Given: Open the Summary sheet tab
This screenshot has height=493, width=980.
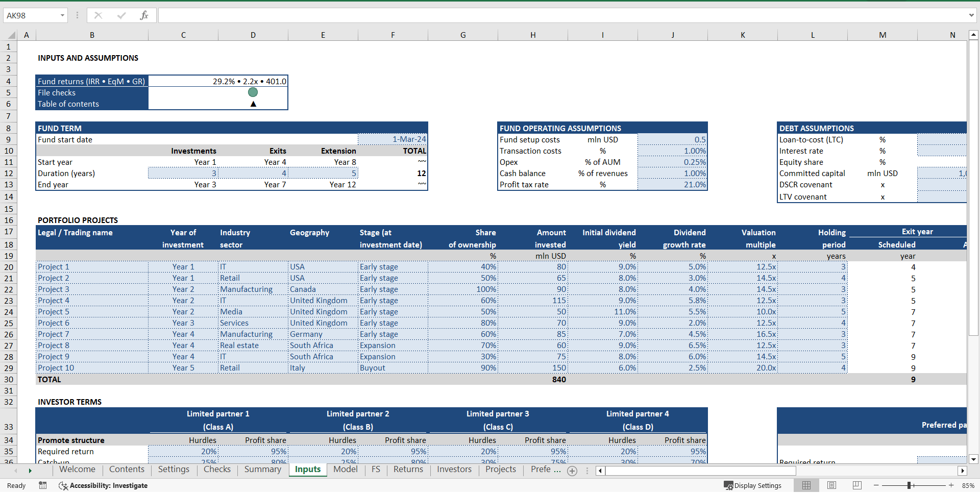Looking at the screenshot, I should click(x=262, y=470).
